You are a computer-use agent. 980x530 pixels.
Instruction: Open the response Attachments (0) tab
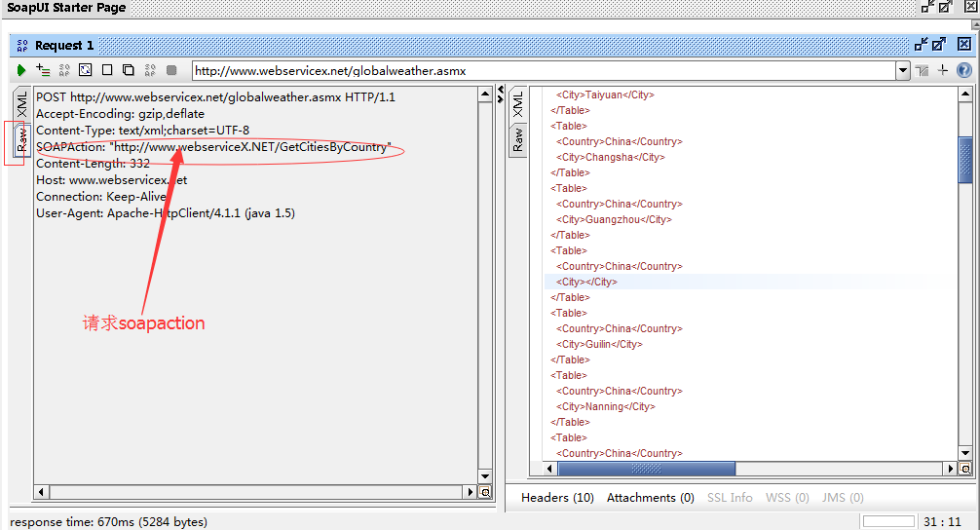(651, 498)
